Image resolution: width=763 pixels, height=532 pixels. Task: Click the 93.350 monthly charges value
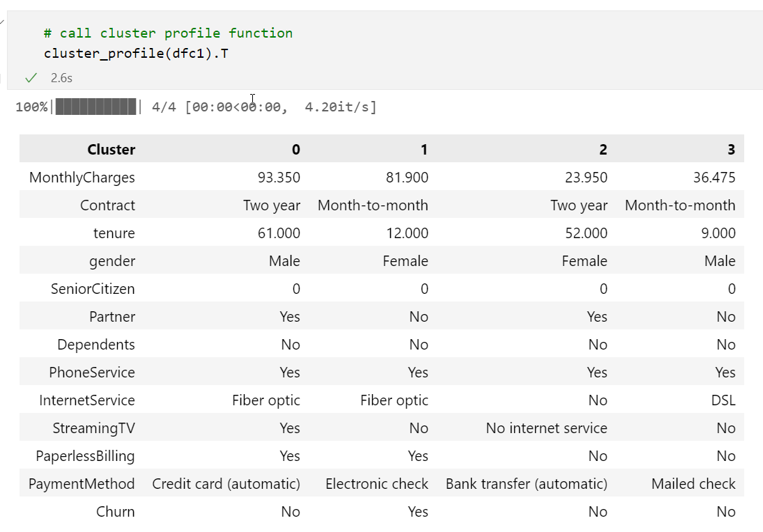(x=279, y=178)
